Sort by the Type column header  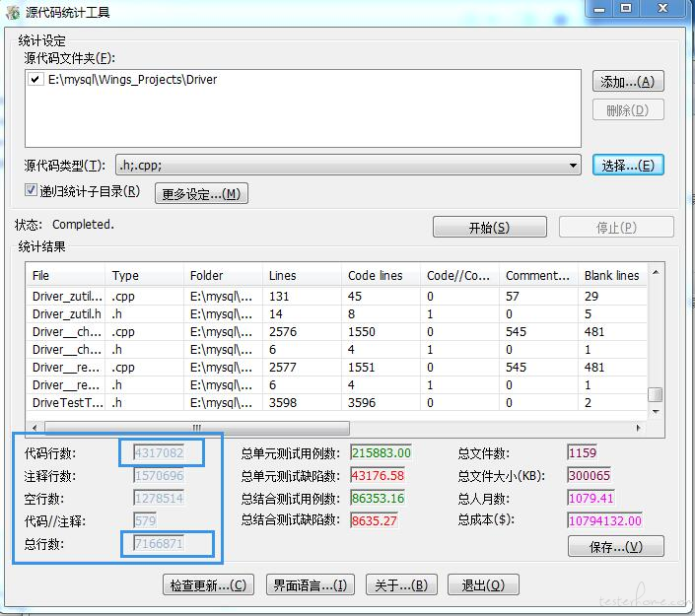pyautogui.click(x=145, y=275)
